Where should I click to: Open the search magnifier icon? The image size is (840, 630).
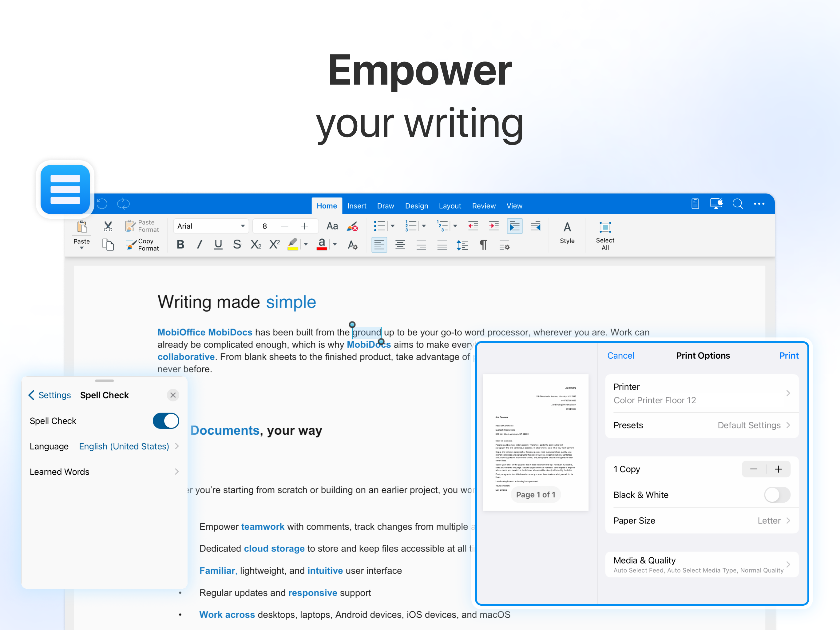tap(738, 204)
